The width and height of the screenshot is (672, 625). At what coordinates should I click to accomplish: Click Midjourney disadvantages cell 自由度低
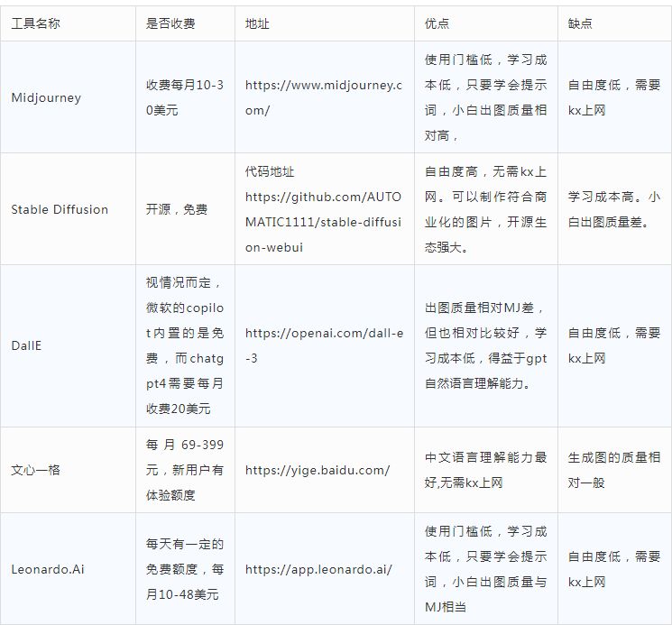[x=614, y=97]
